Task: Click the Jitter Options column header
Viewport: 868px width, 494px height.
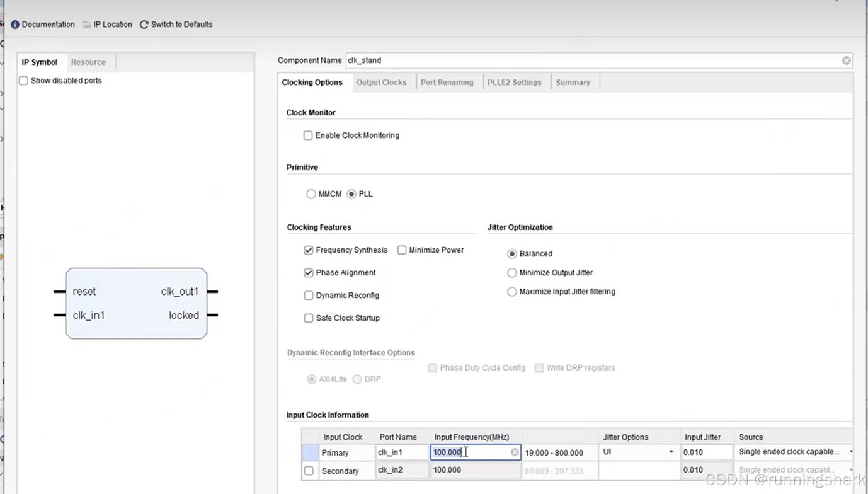Action: click(x=625, y=437)
